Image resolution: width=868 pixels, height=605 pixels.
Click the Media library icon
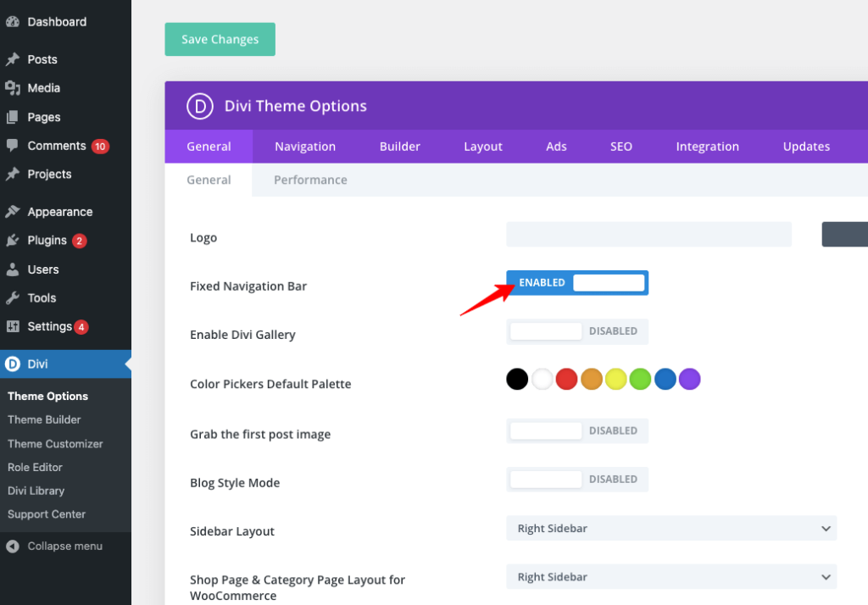13,88
